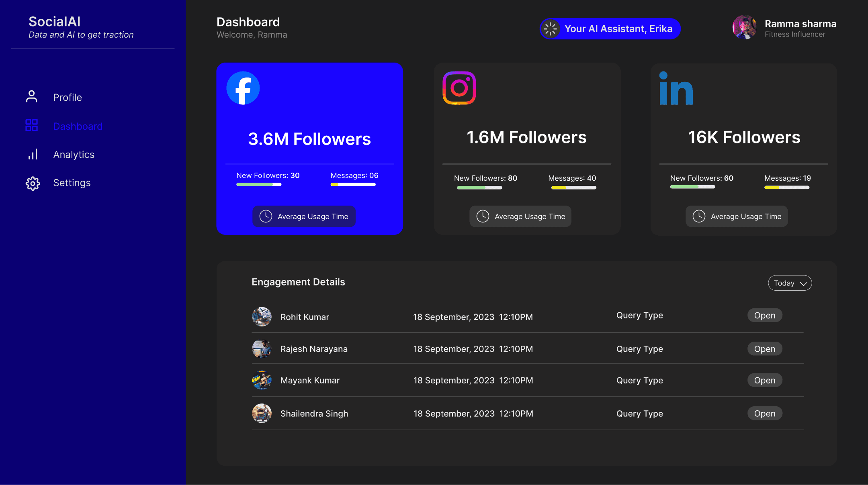
Task: Open Rohit Kumar's query
Action: tap(765, 316)
